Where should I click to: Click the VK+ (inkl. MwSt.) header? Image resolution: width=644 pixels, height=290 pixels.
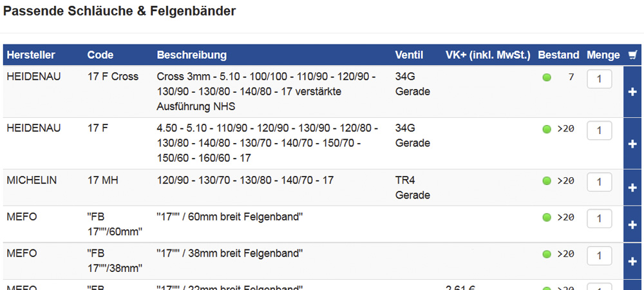pyautogui.click(x=488, y=55)
